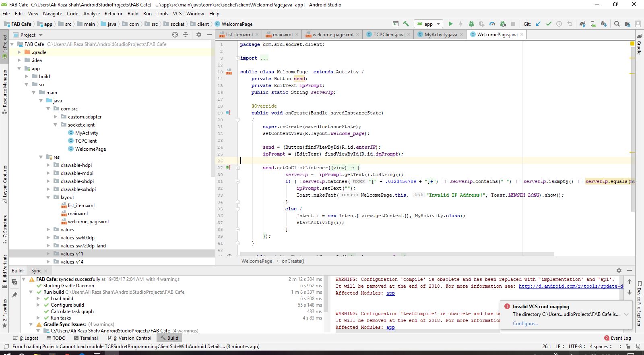Click the Make Project hammer icon
644x355 pixels.
click(406, 24)
